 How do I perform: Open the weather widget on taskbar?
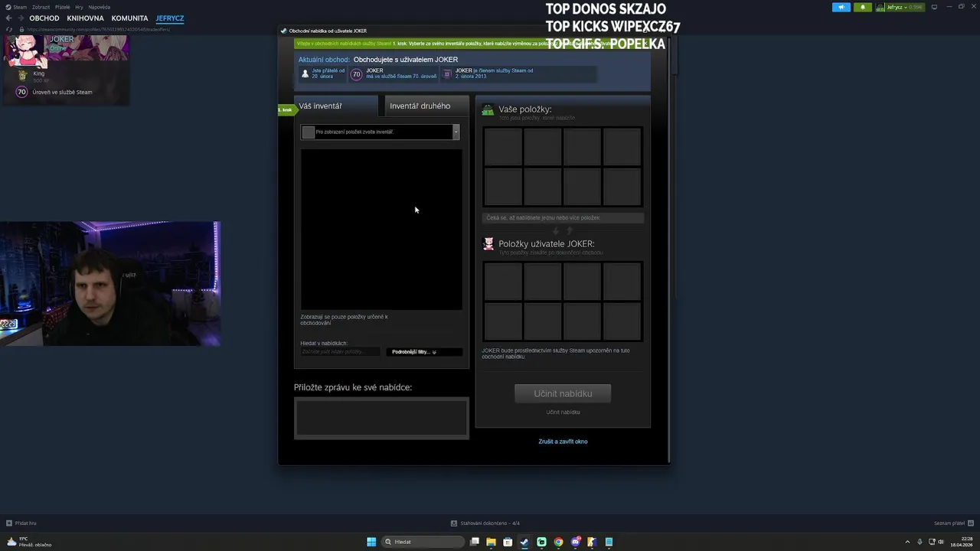[x=29, y=542]
